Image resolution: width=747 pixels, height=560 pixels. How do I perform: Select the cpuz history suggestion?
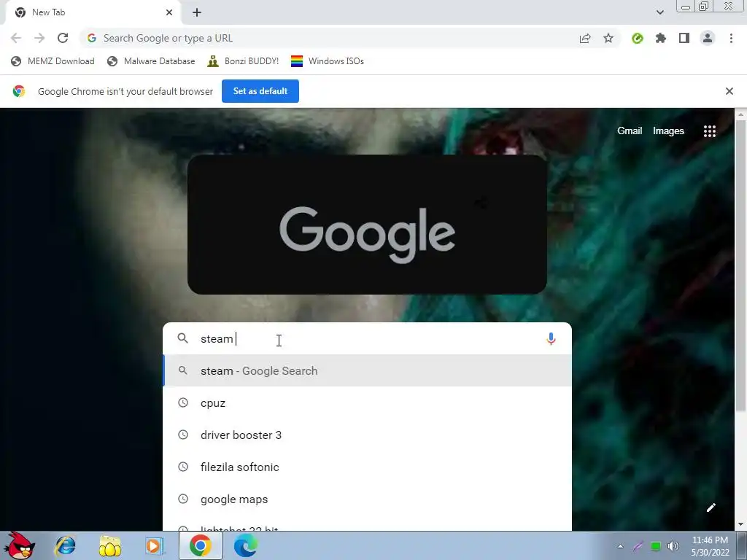(x=367, y=402)
